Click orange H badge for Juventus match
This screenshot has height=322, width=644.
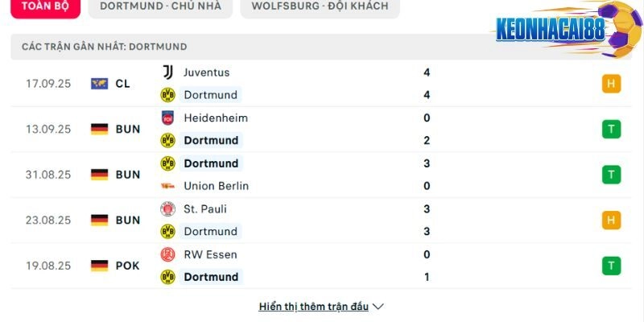[611, 84]
